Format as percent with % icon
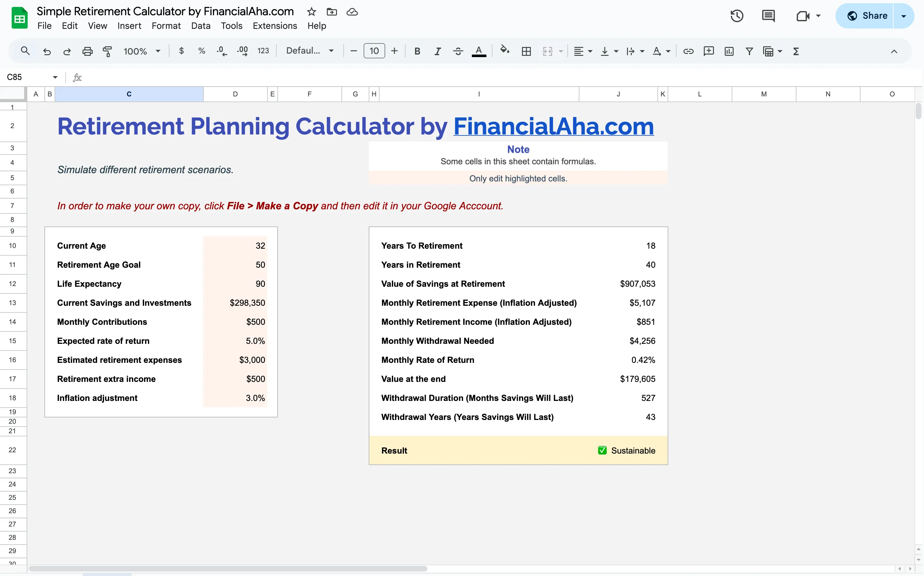 click(x=201, y=51)
